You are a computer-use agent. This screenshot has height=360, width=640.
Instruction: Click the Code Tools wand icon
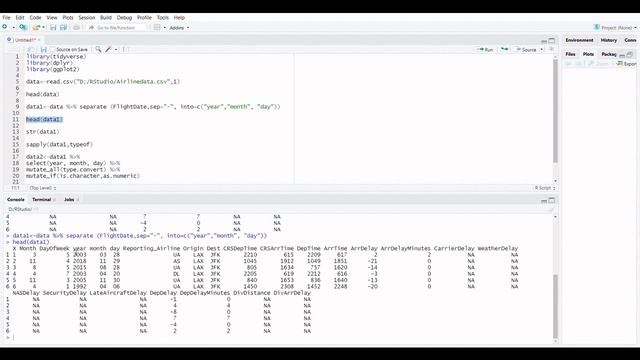click(x=108, y=49)
